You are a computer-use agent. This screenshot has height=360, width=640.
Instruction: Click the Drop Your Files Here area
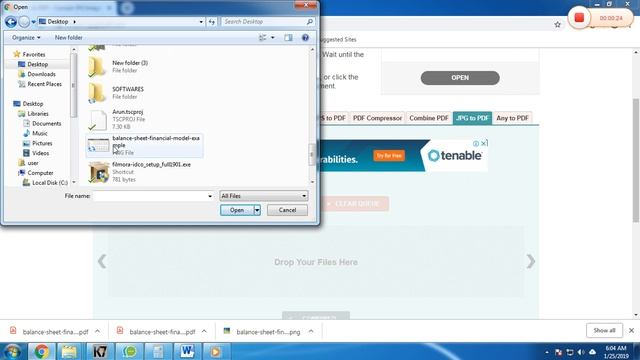pos(316,262)
